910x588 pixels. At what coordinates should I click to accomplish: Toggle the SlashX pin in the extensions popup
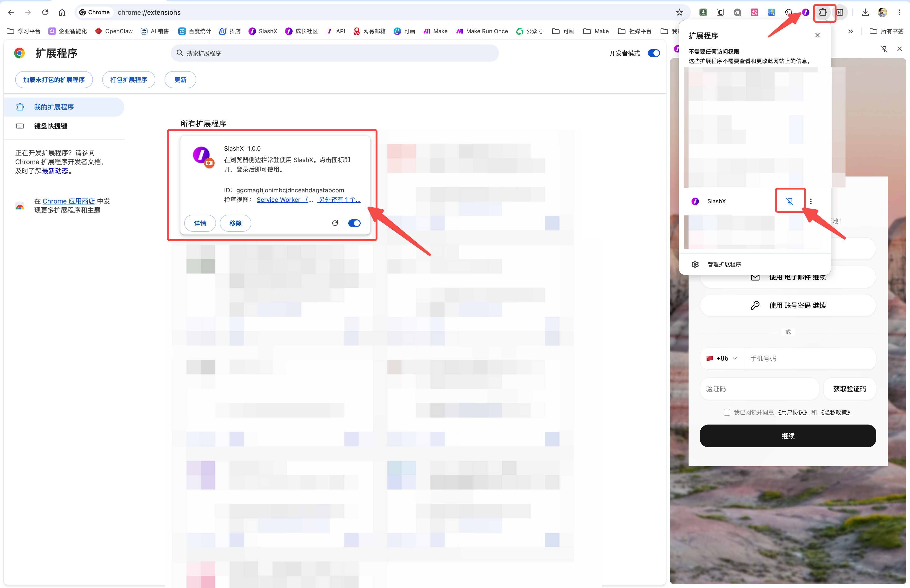(x=790, y=201)
